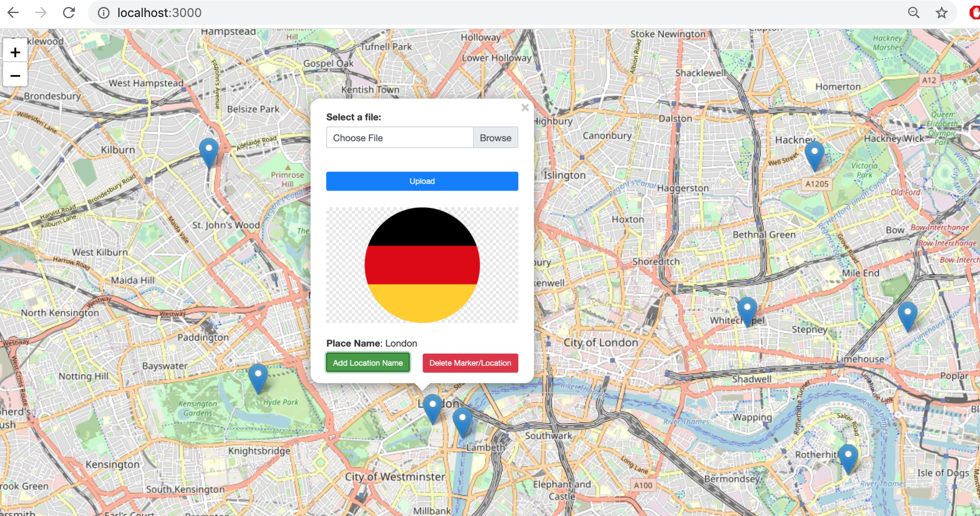The image size is (980, 516).
Task: Click Delete Marker/Location button
Action: [470, 363]
